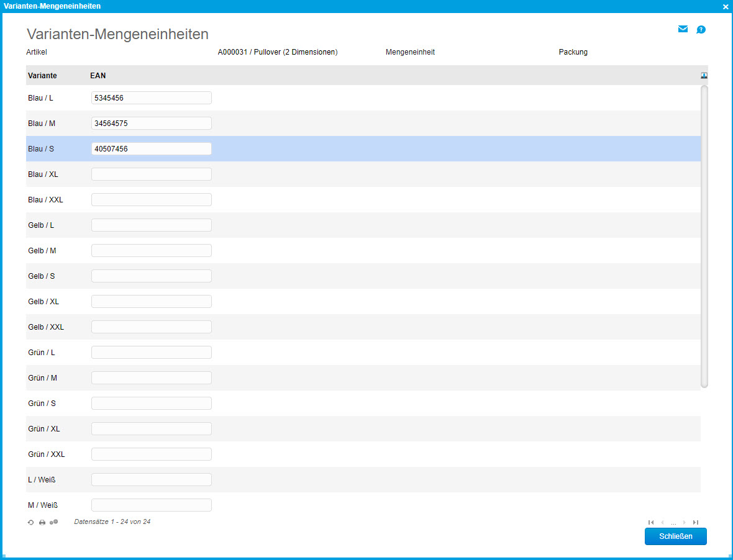Open the help speech bubble icon
This screenshot has width=733, height=560.
click(701, 29)
